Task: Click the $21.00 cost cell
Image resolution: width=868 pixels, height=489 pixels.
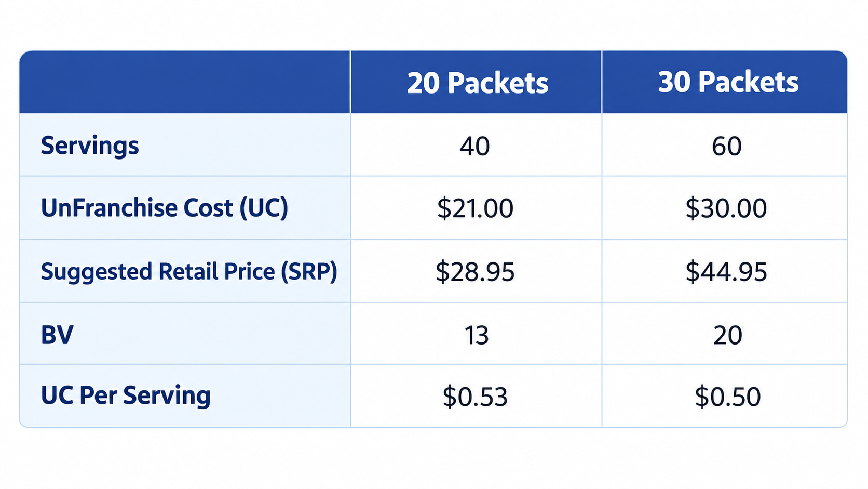Action: (x=475, y=208)
